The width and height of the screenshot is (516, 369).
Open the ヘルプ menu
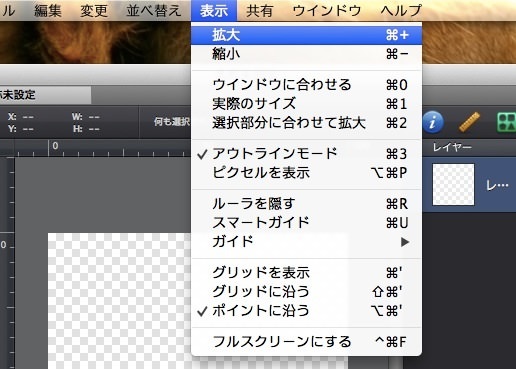pos(401,11)
